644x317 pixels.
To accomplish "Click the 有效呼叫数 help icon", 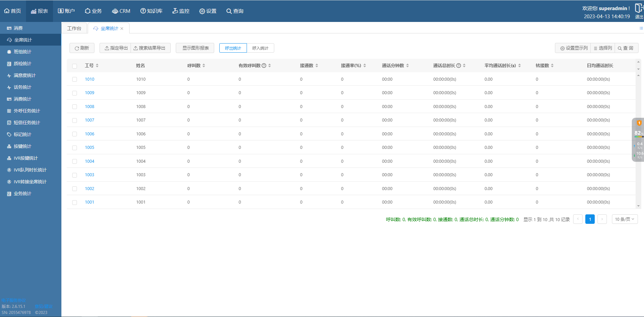I will pos(264,65).
